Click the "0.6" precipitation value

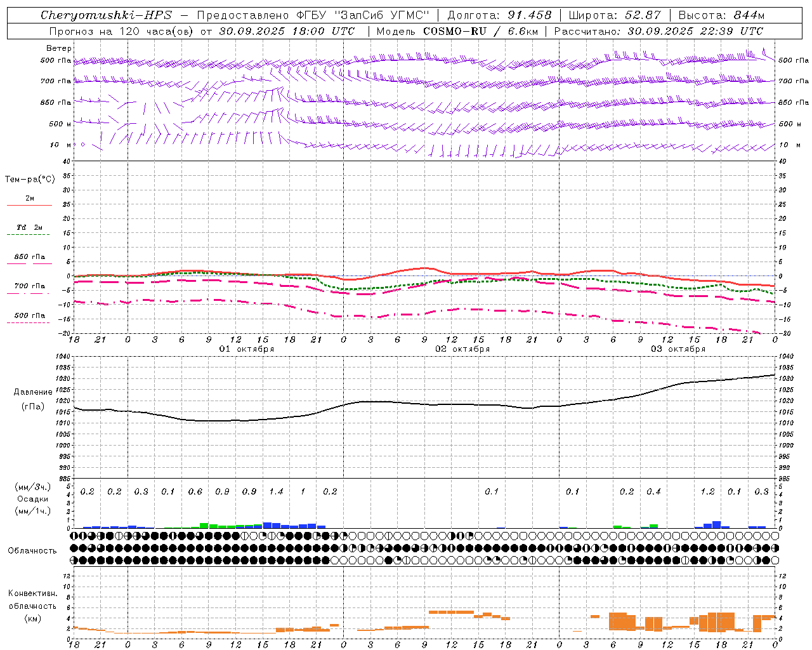(x=195, y=491)
